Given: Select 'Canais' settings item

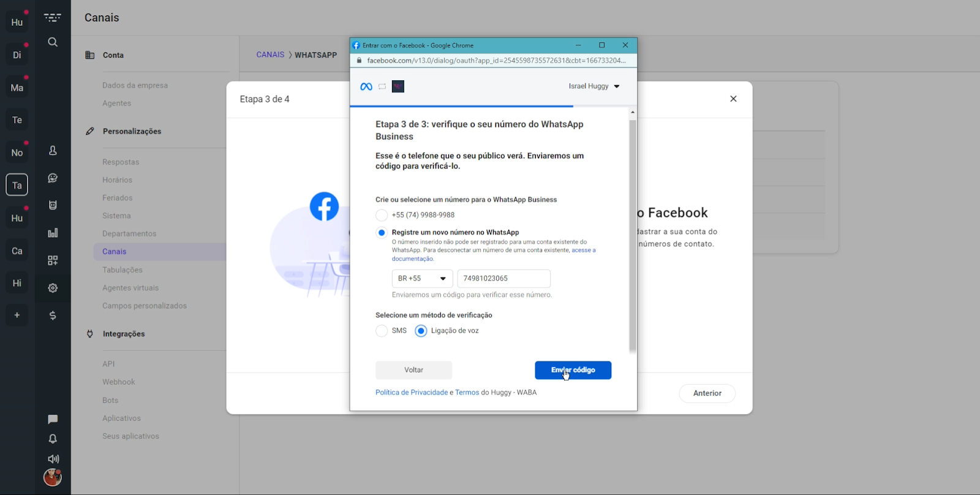Looking at the screenshot, I should tap(160, 252).
